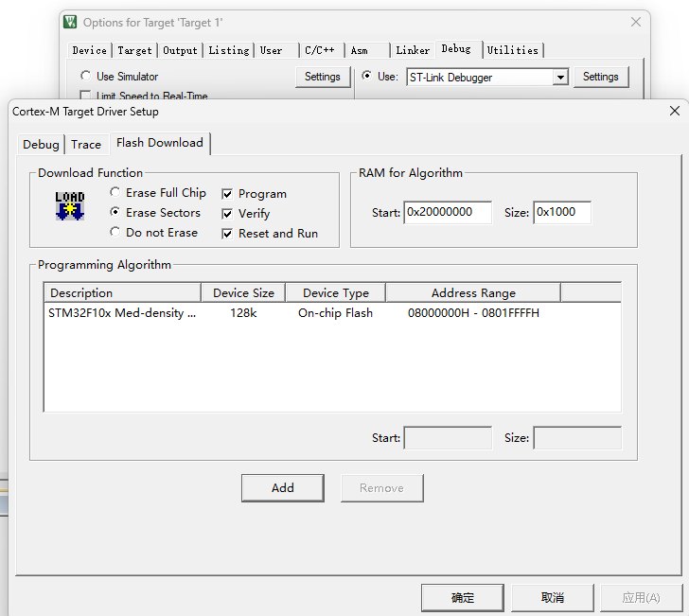Image resolution: width=689 pixels, height=616 pixels.
Task: Click the Debug tab in Options window
Action: [457, 49]
